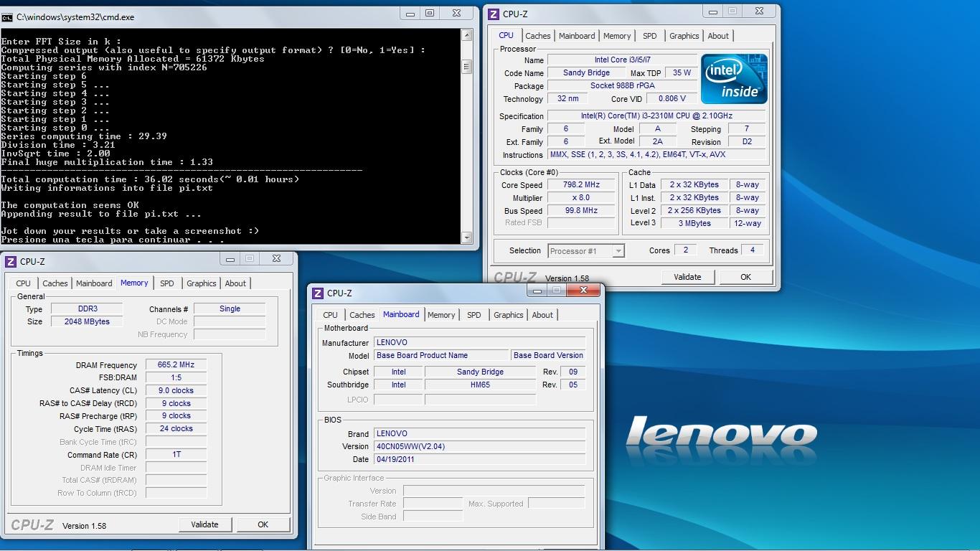
Task: Click the CPU-Z icon in the Mainboard window title bar
Action: (x=318, y=293)
